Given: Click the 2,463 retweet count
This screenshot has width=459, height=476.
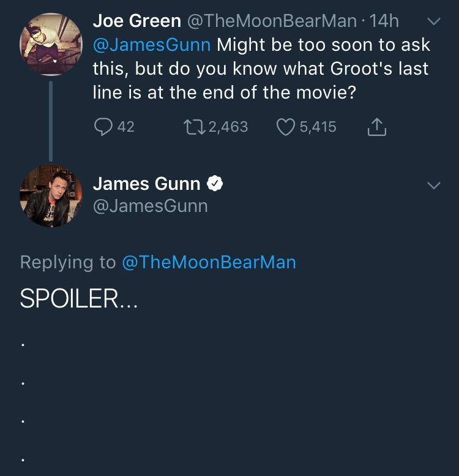Looking at the screenshot, I should [x=228, y=127].
